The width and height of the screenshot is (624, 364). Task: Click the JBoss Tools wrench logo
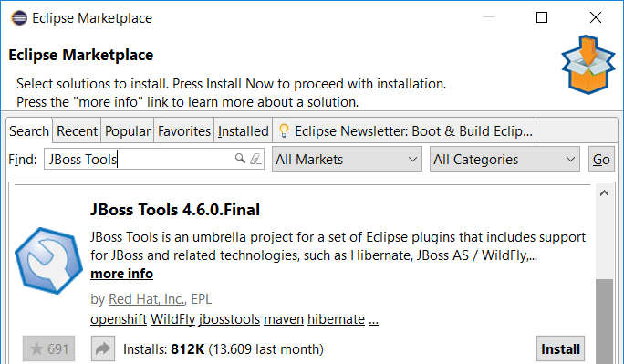click(x=49, y=261)
